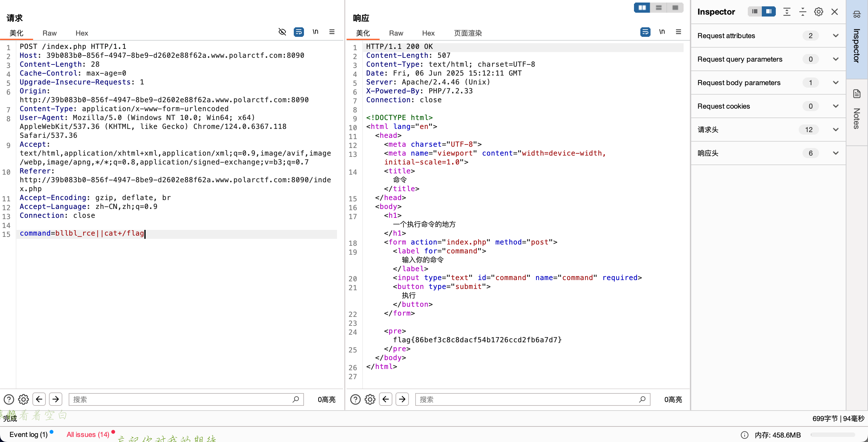The height and width of the screenshot is (442, 868).
Task: Open Event log link
Action: click(x=29, y=434)
